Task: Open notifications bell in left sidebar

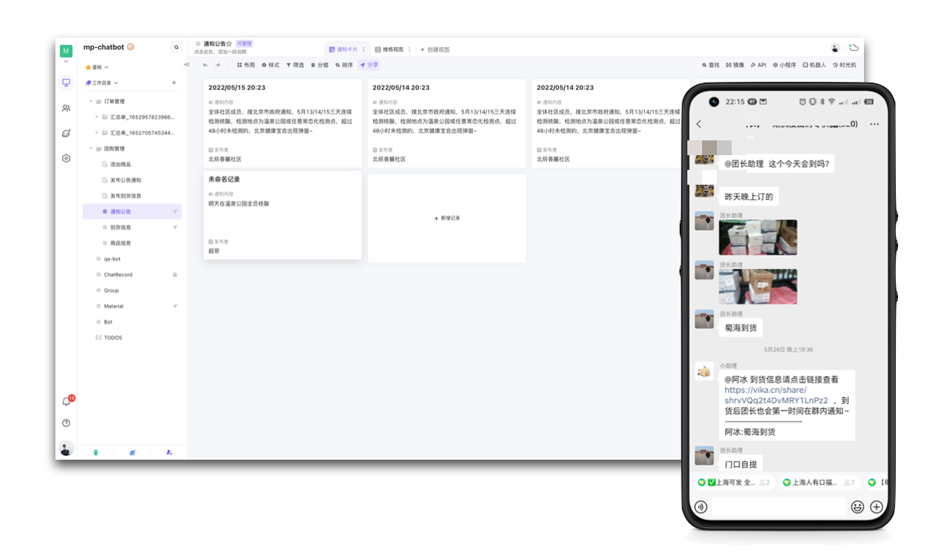Action: [67, 401]
